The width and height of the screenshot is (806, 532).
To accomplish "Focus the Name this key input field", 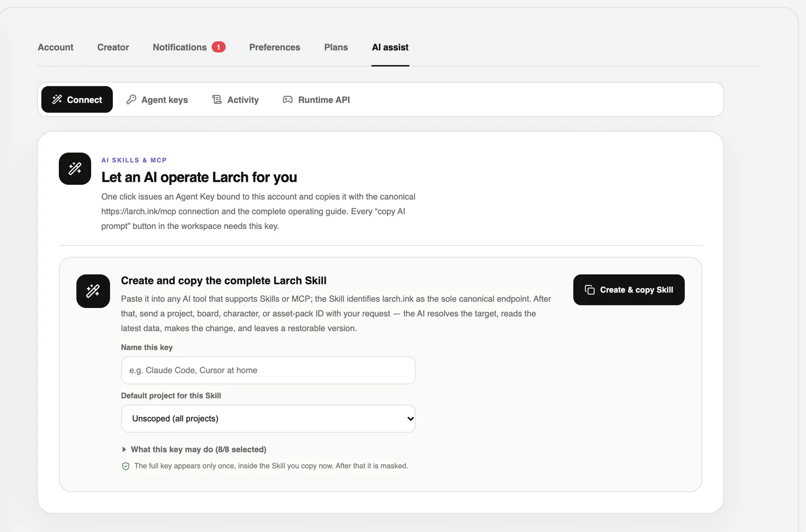I will pyautogui.click(x=268, y=370).
